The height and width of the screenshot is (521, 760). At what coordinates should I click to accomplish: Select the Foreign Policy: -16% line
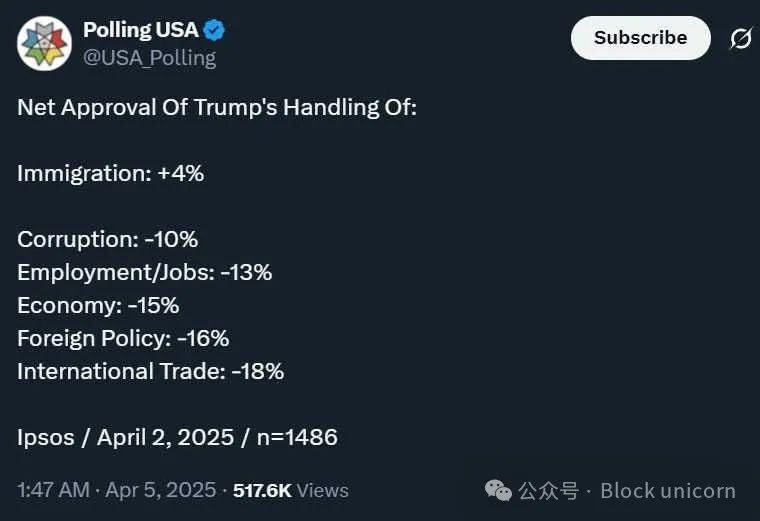click(123, 338)
